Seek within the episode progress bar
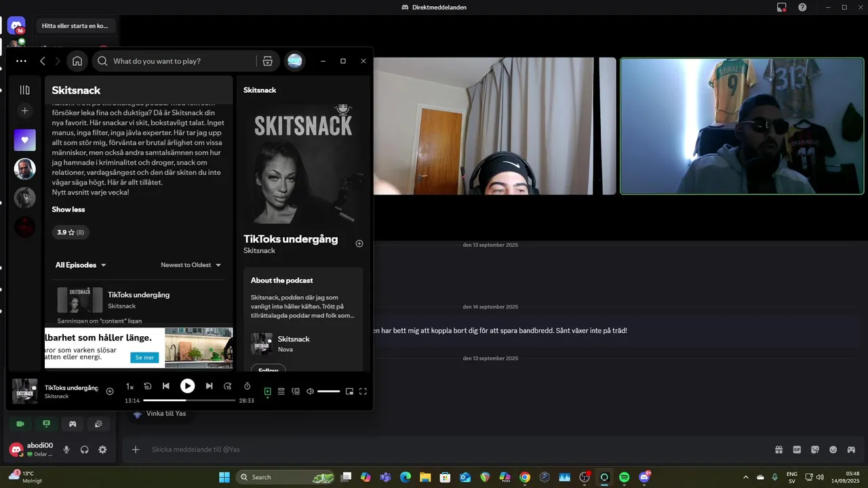This screenshot has height=488, width=868. [x=189, y=401]
